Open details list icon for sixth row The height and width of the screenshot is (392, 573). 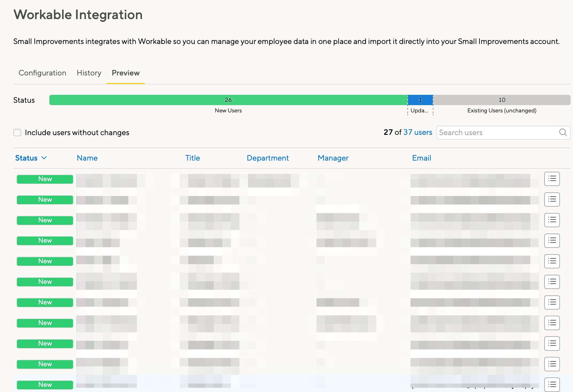[x=552, y=282]
